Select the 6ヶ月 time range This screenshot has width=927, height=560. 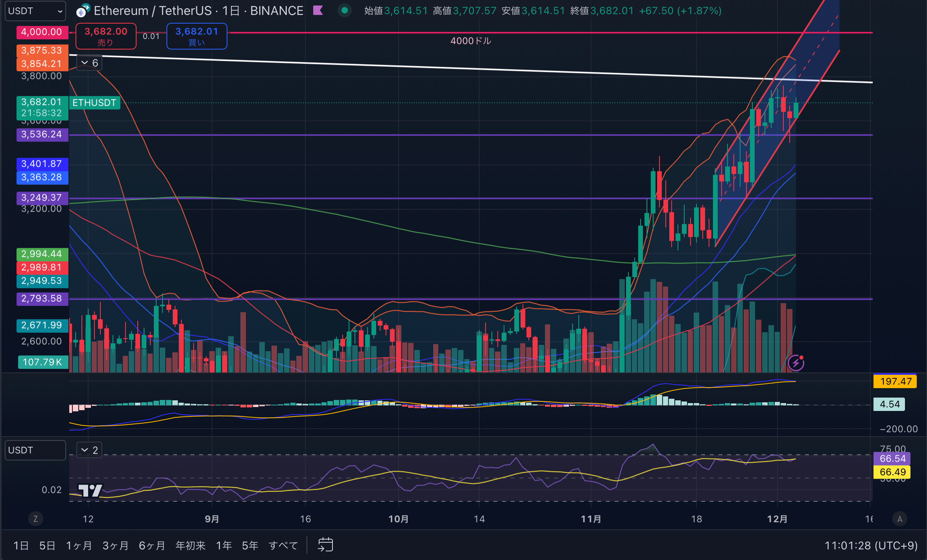(x=152, y=545)
